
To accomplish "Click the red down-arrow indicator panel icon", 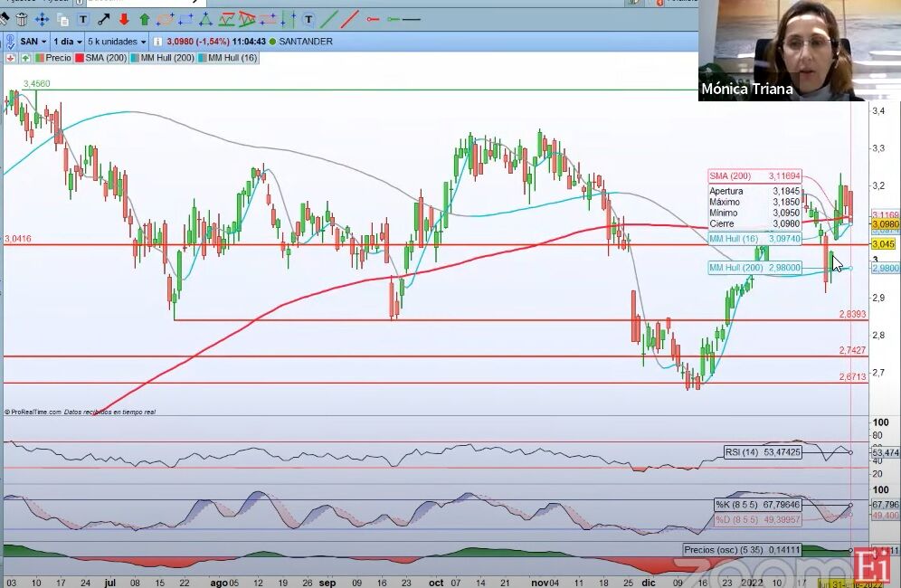I will (10, 58).
